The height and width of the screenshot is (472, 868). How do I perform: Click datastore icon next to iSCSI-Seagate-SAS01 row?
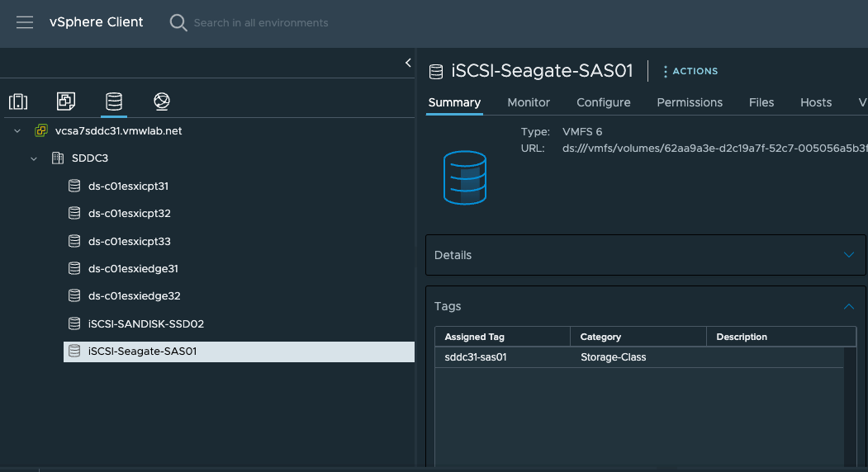pyautogui.click(x=74, y=352)
